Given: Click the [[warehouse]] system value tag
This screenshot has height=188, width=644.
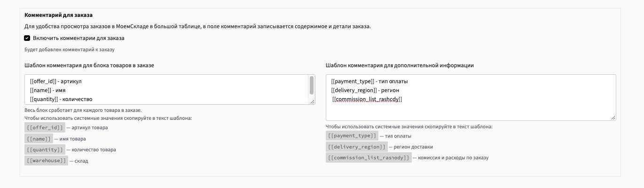Looking at the screenshot, I should [47, 161].
